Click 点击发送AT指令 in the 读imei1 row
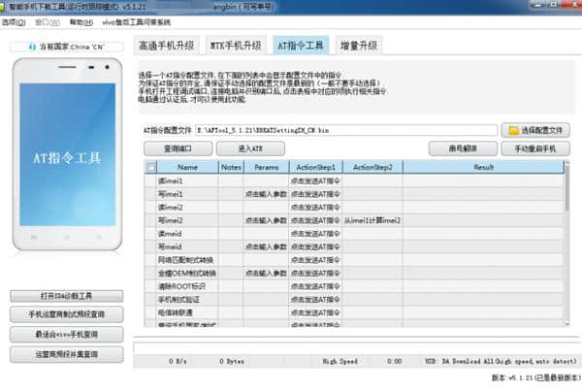The image size is (582, 392). [x=314, y=181]
